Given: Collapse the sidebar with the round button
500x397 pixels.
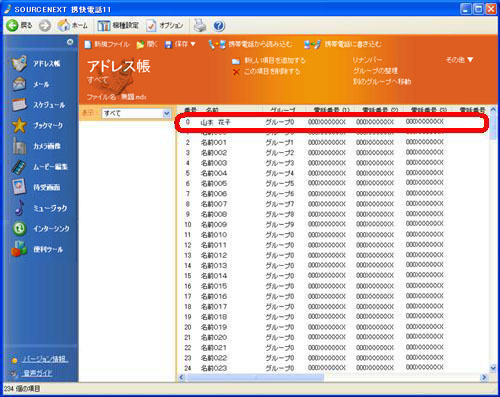Looking at the screenshot, I should pyautogui.click(x=70, y=42).
